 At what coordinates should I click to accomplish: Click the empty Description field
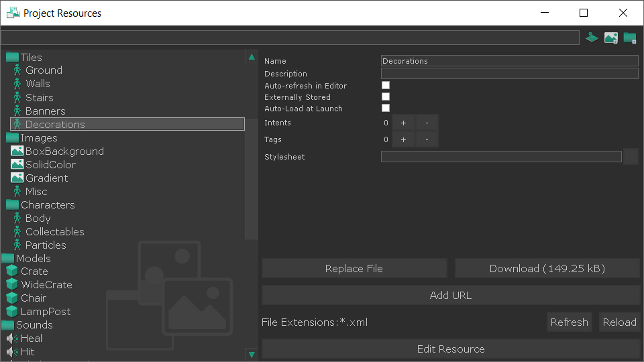(510, 74)
